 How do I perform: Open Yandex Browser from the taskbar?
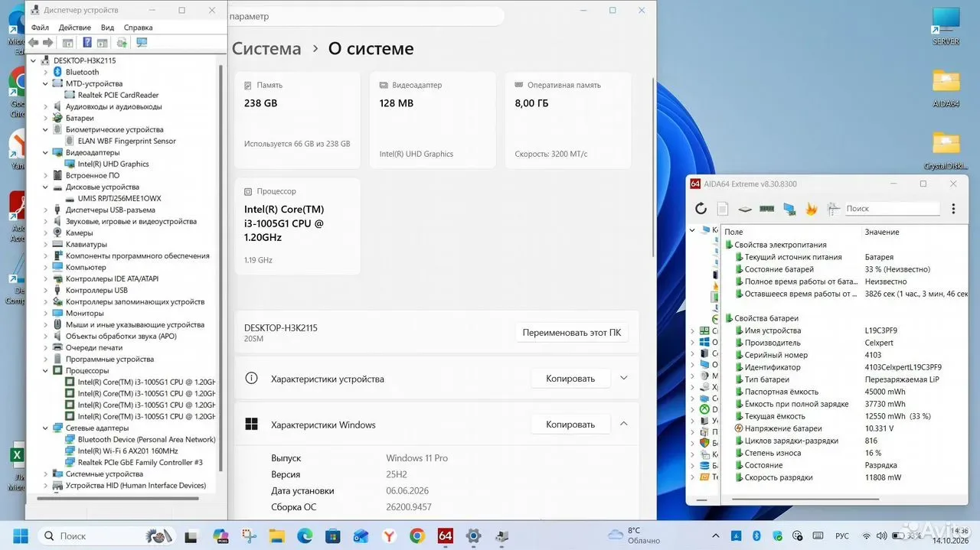coord(389,535)
